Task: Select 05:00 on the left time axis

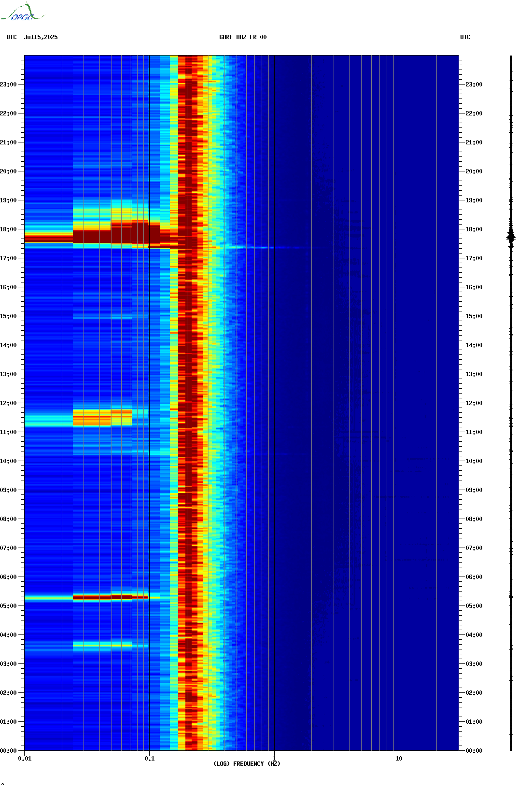Action: [8, 606]
